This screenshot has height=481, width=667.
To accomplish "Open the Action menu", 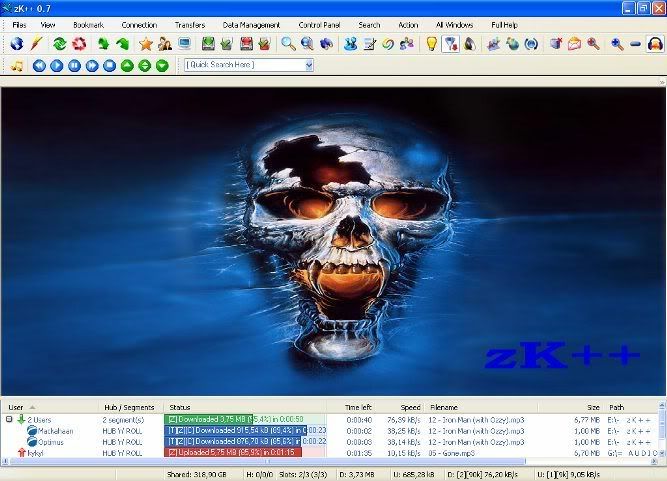I will (x=408, y=25).
